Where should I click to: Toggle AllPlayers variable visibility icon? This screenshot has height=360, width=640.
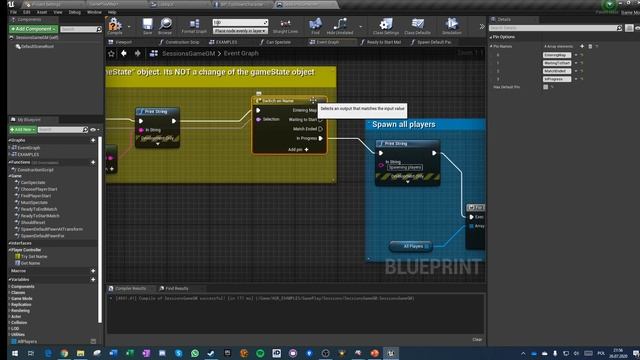[x=93, y=341]
